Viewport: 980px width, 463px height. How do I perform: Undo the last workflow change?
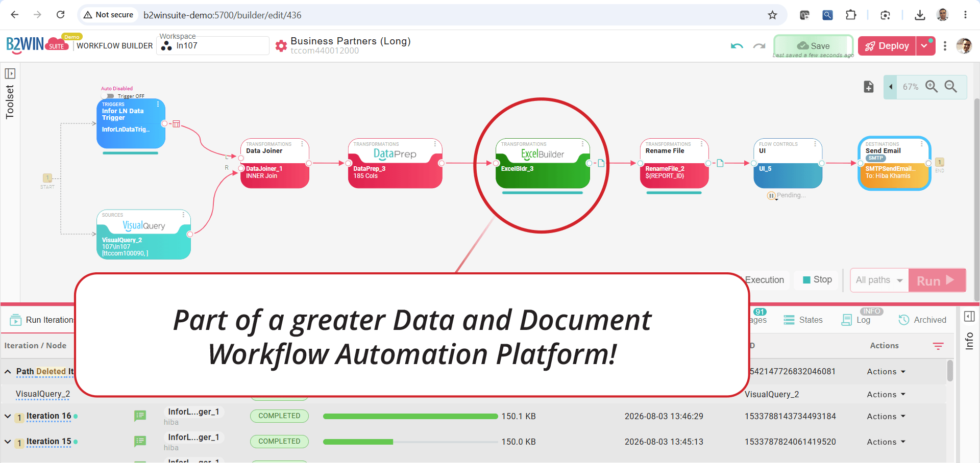[737, 46]
